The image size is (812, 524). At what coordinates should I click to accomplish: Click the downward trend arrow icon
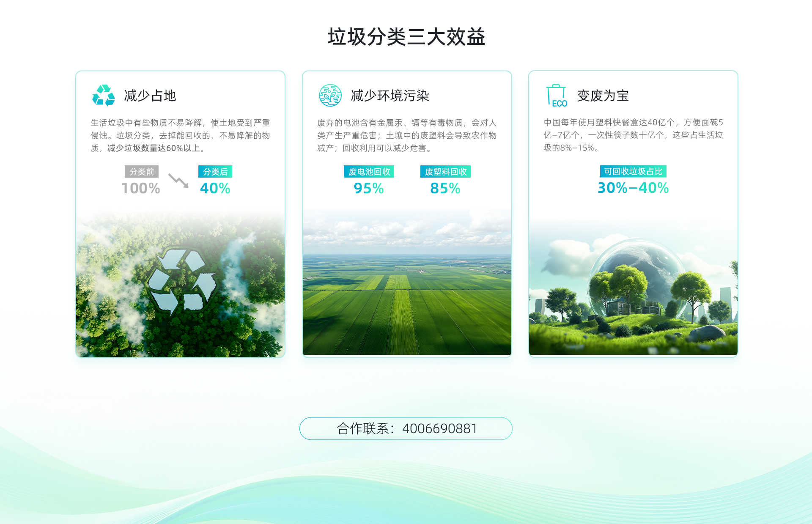coord(178,181)
